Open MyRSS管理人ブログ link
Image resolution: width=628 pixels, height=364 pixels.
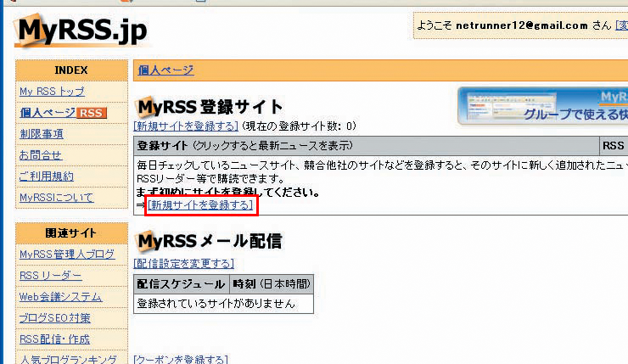pyautogui.click(x=67, y=255)
